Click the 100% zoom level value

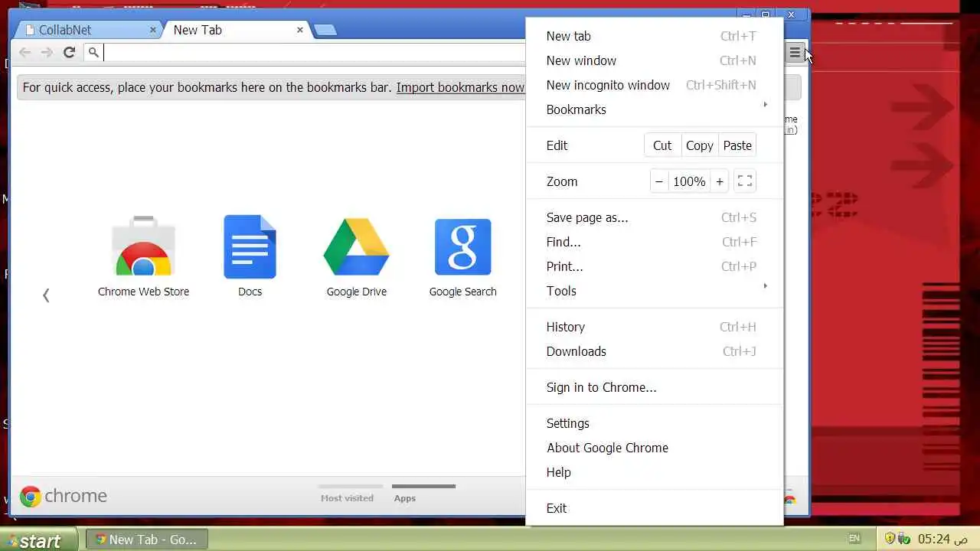(689, 181)
